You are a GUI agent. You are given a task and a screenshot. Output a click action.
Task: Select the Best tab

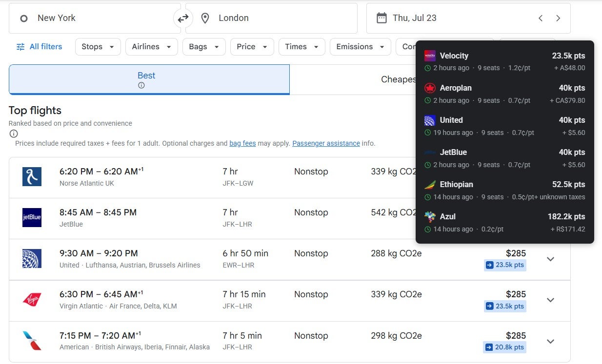(149, 79)
